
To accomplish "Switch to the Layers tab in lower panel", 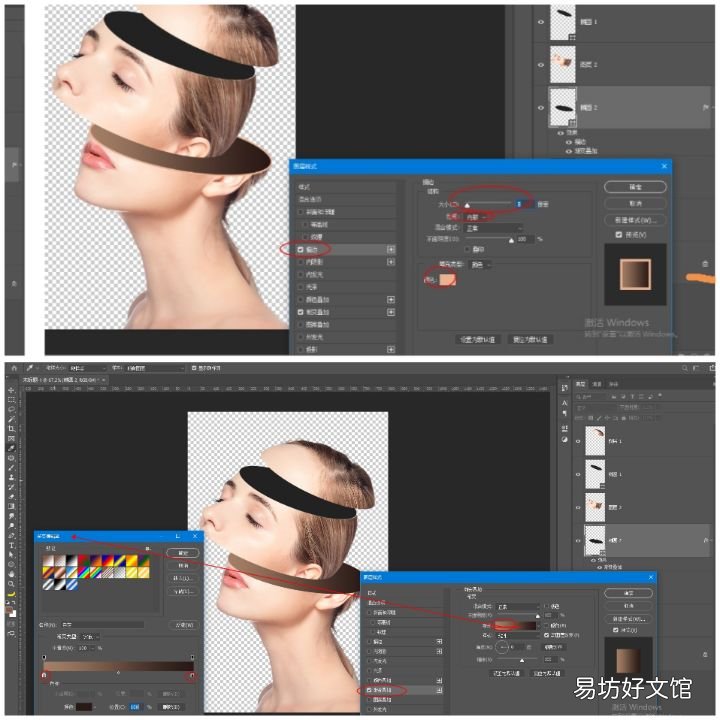I will point(581,384).
